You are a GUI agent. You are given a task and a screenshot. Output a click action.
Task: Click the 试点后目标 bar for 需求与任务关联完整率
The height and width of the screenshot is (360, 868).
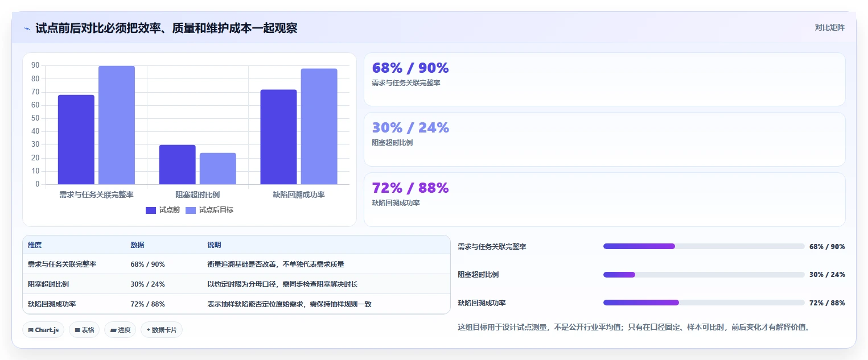[117, 125]
